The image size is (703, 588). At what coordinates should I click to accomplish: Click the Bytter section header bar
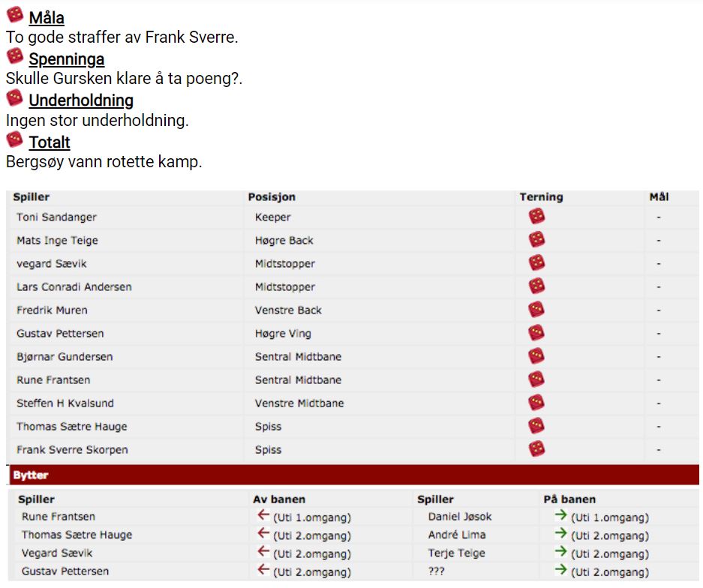click(353, 475)
